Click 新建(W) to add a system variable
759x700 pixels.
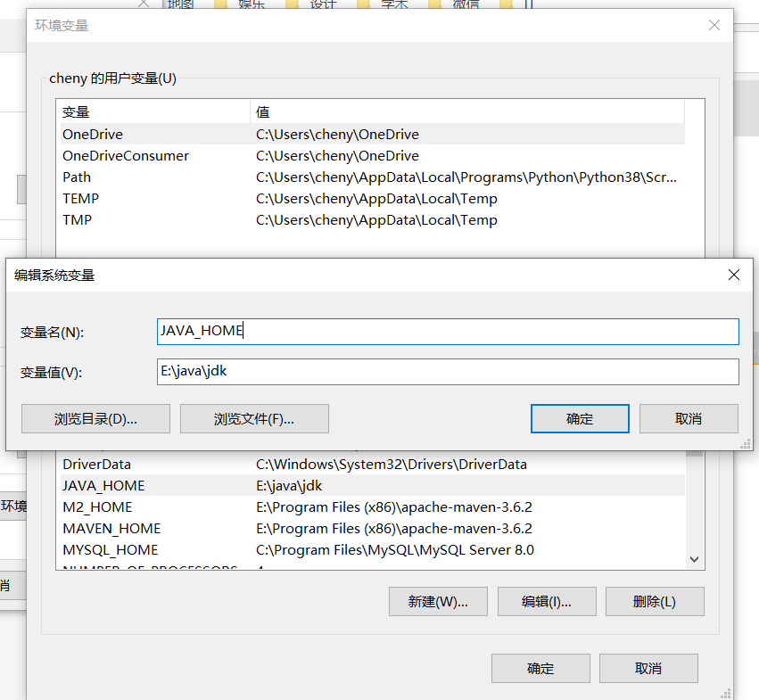pos(438,601)
